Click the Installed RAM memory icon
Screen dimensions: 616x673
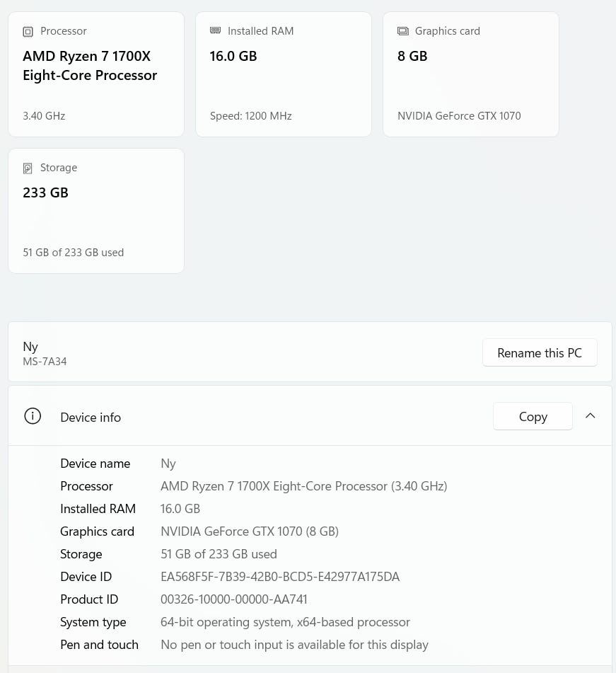215,30
